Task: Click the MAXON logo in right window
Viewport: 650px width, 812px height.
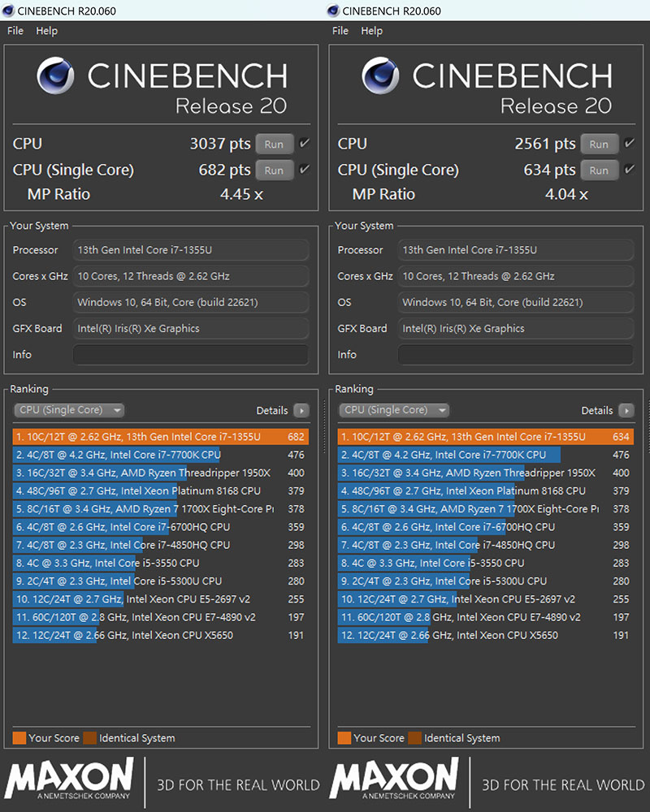Action: pyautogui.click(x=394, y=779)
